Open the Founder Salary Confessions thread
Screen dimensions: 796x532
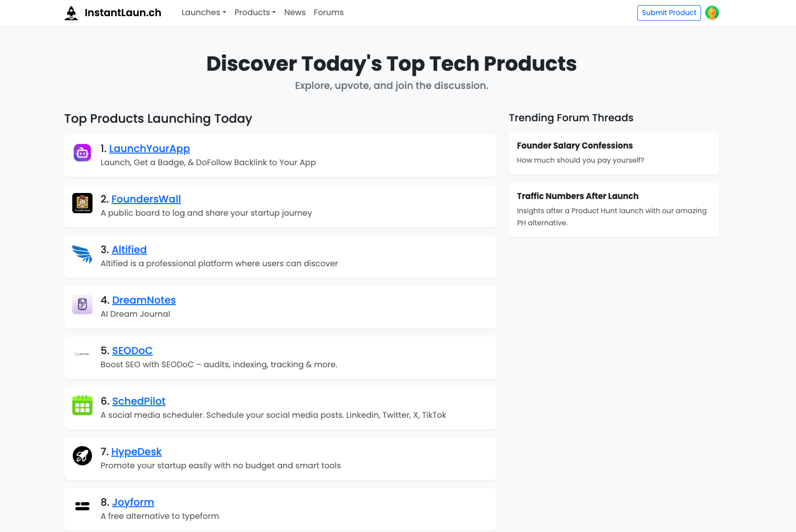(x=575, y=146)
